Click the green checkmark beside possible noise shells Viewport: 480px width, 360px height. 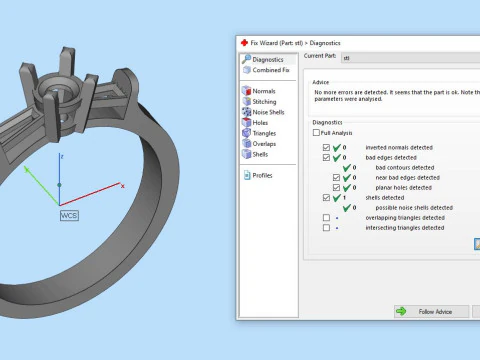click(x=347, y=208)
